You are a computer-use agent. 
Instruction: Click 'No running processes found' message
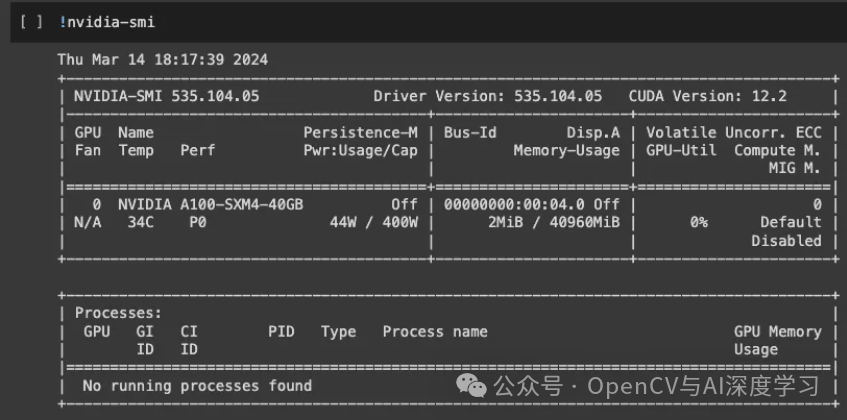click(197, 386)
